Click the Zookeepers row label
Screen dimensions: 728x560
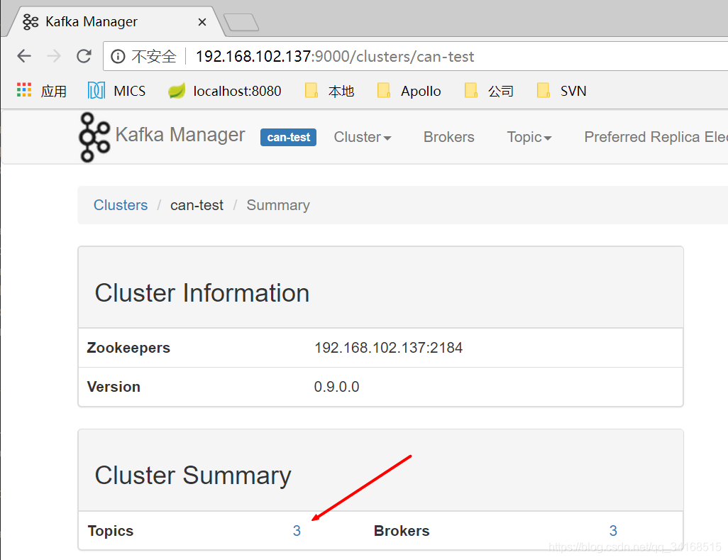pyautogui.click(x=128, y=348)
